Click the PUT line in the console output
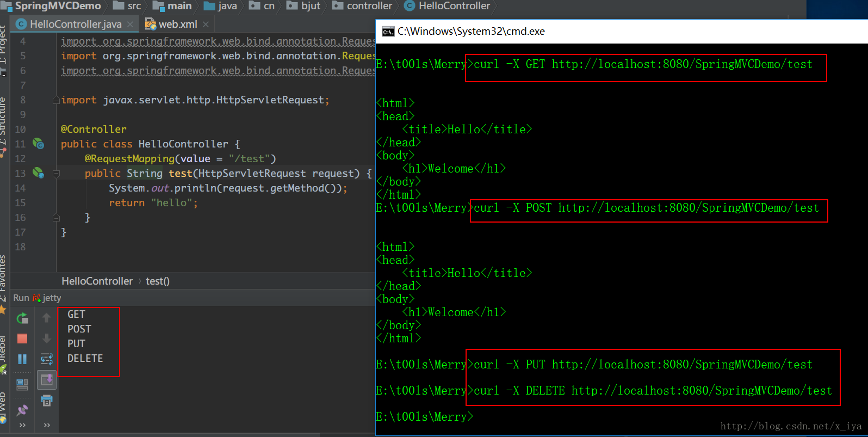This screenshot has width=868, height=437. click(x=76, y=343)
